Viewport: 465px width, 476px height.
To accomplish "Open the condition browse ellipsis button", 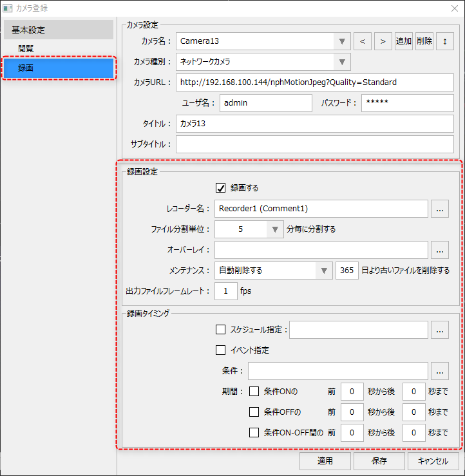I will [440, 371].
